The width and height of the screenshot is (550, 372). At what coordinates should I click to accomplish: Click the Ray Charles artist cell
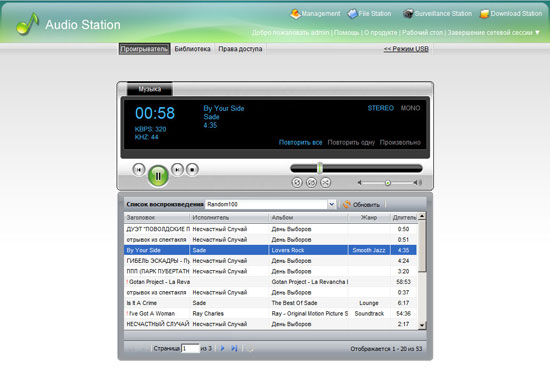[x=229, y=313]
